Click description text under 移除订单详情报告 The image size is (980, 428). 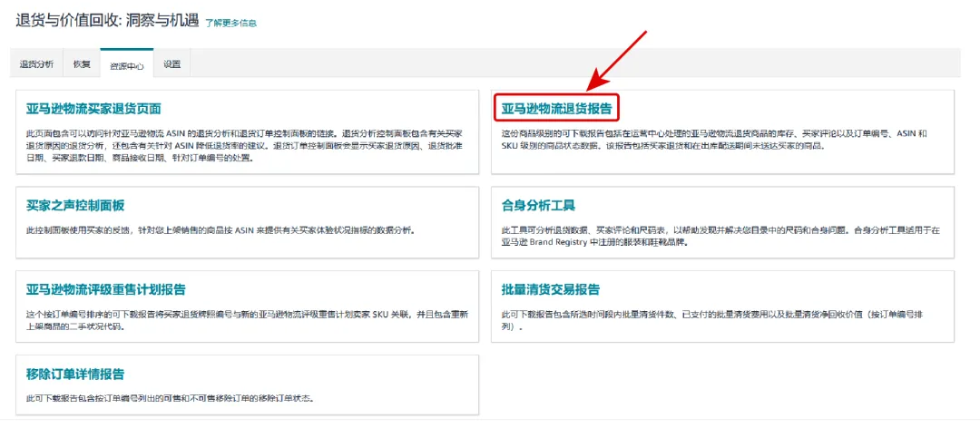(x=170, y=399)
